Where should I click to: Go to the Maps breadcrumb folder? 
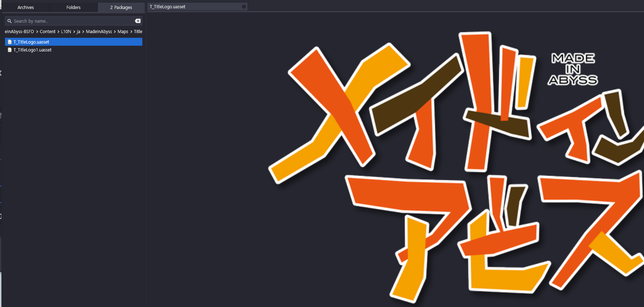point(123,32)
